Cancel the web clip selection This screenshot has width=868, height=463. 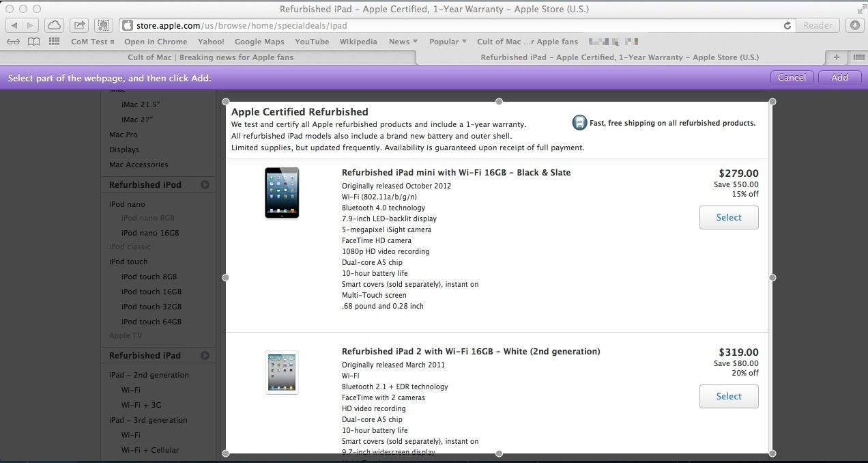(792, 78)
